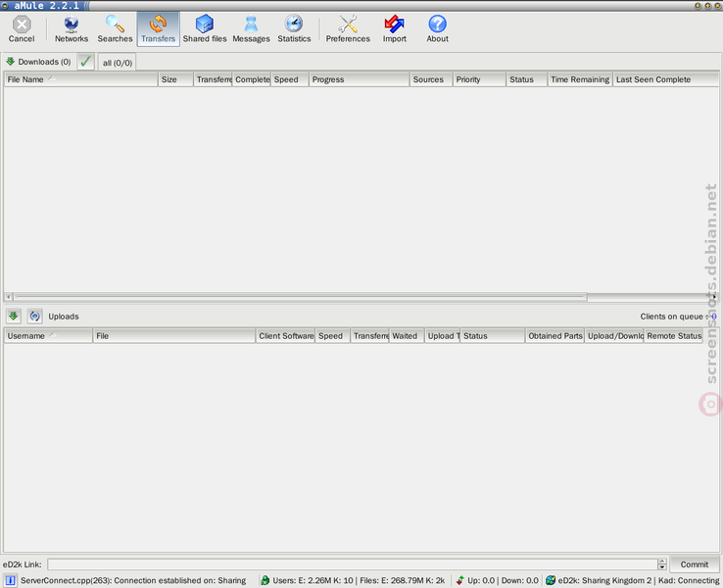Open Preferences dialog
723x588 pixels.
click(348, 29)
